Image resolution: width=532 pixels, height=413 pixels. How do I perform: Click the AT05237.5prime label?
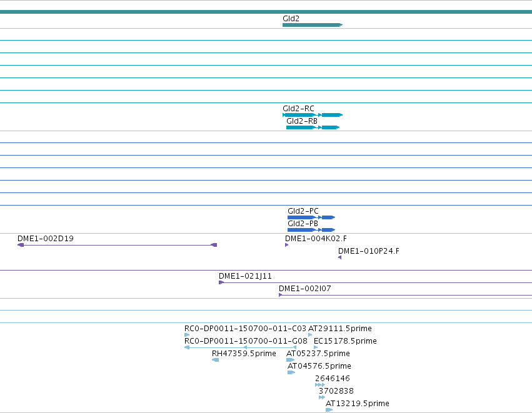318,354
